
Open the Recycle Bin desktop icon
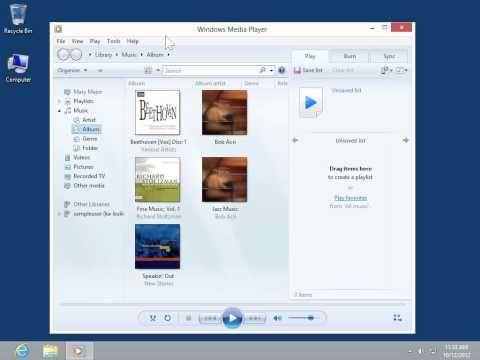pos(18,19)
